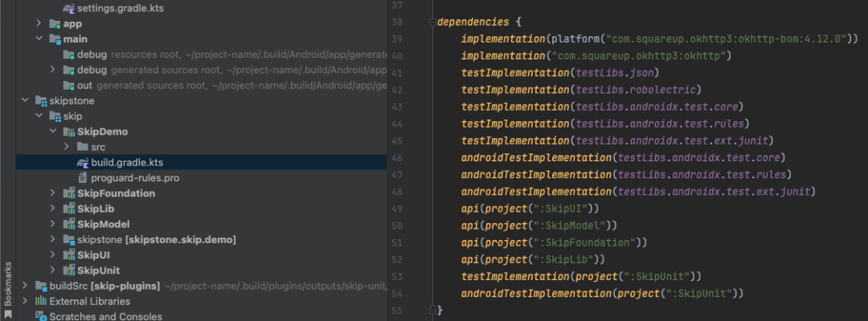Select the SkipModel module in the tree
This screenshot has height=321, width=868.
pyautogui.click(x=103, y=224)
